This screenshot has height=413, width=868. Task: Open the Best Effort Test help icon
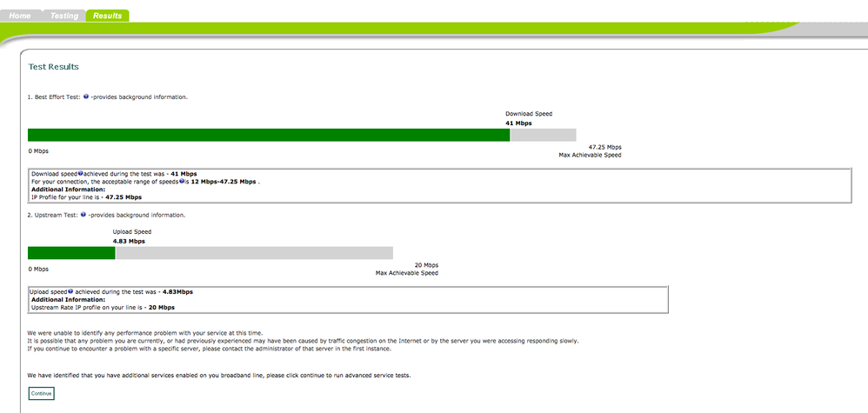pos(86,97)
